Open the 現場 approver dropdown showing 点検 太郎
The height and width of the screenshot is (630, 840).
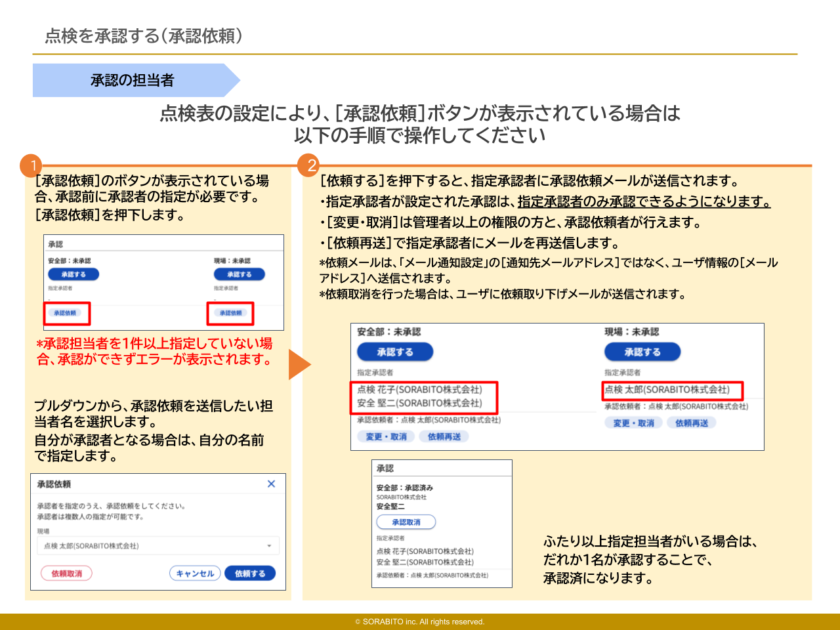point(157,545)
